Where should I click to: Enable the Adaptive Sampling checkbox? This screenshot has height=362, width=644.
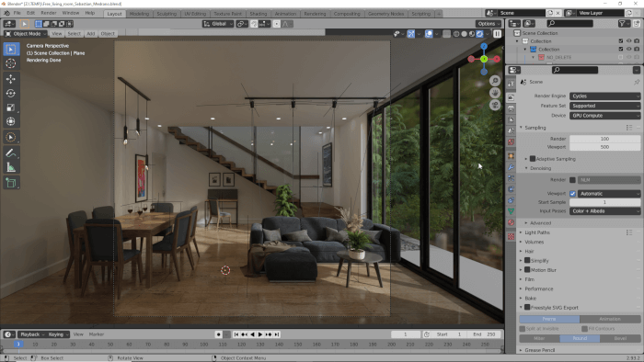coord(533,159)
